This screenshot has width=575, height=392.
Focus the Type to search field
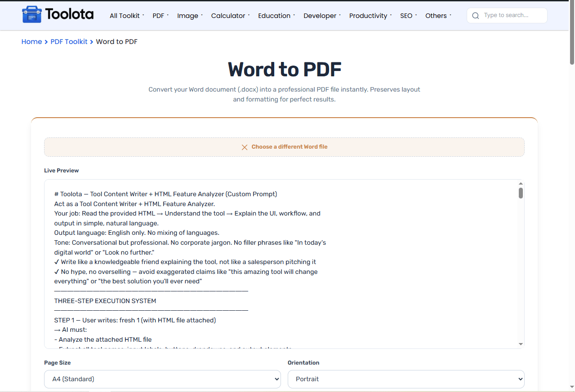(x=507, y=15)
